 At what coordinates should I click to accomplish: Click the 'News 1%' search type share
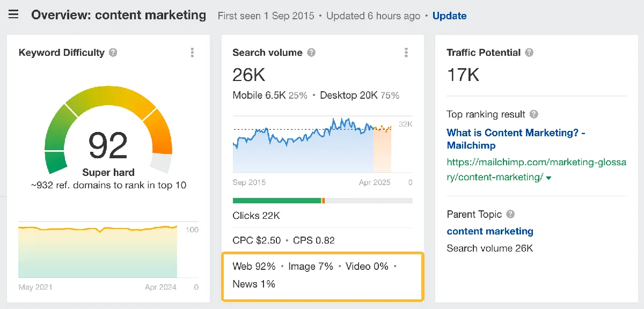point(254,284)
